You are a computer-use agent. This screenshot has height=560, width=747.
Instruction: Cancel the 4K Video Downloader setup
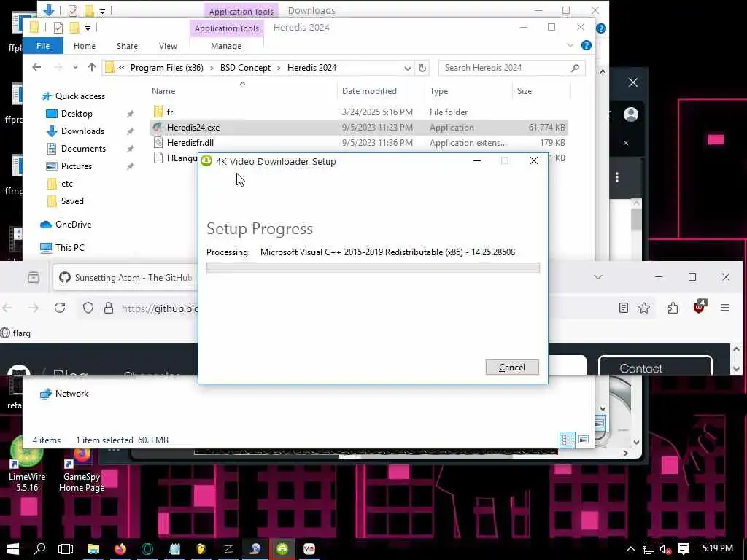coord(512,367)
